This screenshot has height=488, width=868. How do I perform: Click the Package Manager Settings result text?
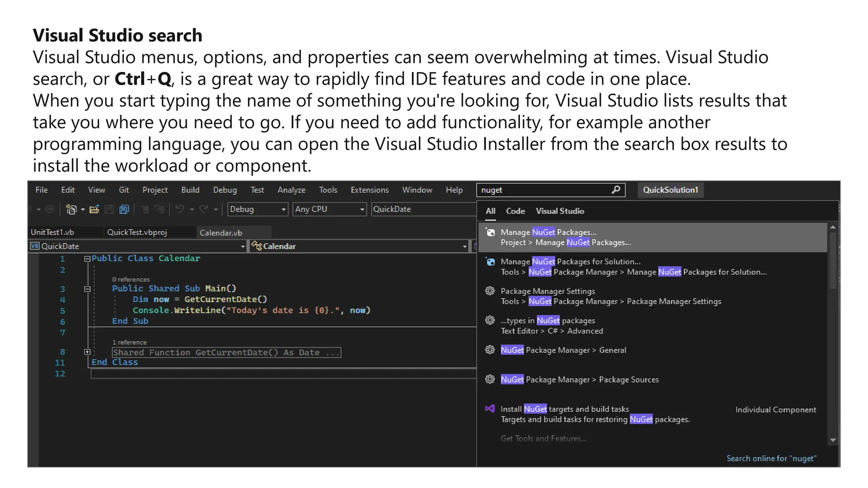(x=548, y=291)
